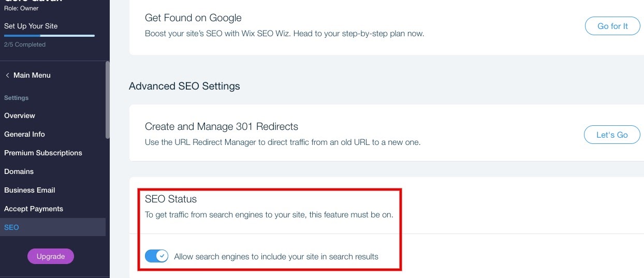Open the Overview settings page
The width and height of the screenshot is (644, 278).
(x=20, y=115)
